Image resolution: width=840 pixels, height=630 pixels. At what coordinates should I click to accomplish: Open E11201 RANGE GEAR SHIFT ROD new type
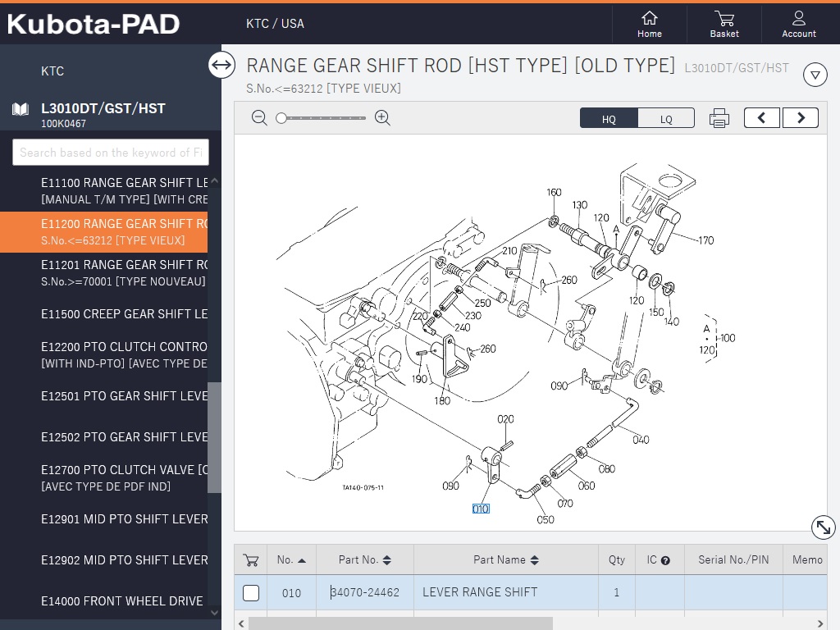(104, 272)
